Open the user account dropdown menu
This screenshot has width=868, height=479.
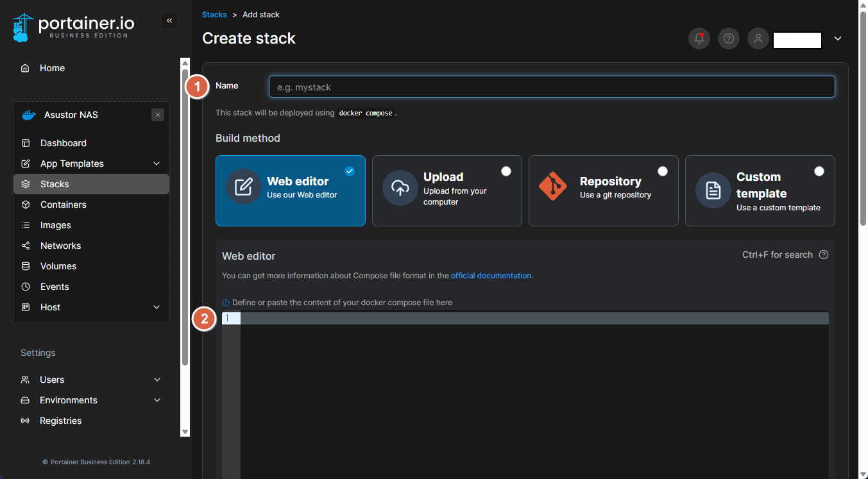tap(838, 38)
